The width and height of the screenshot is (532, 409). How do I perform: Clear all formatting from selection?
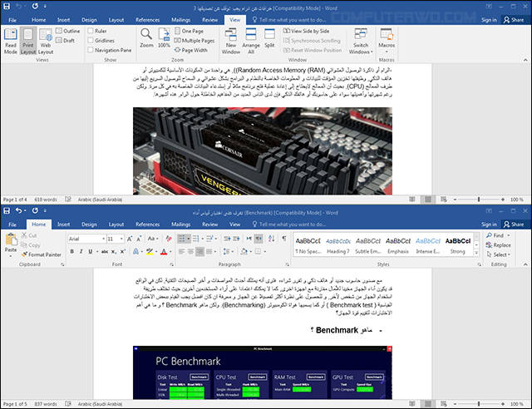pos(169,239)
